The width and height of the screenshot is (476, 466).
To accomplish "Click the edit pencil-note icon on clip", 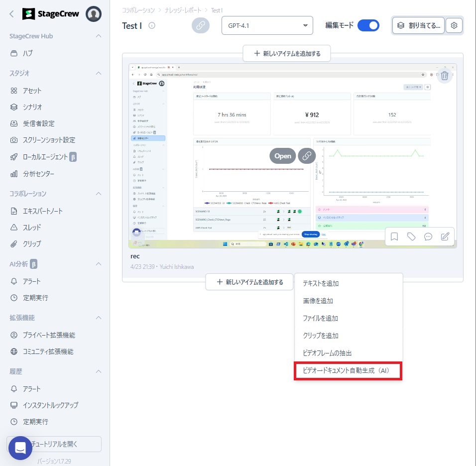I will coord(445,236).
